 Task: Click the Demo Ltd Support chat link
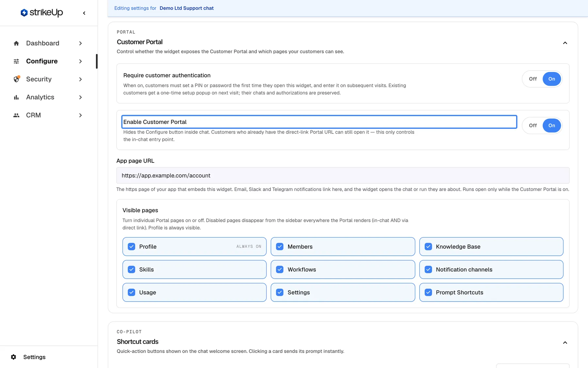point(187,8)
